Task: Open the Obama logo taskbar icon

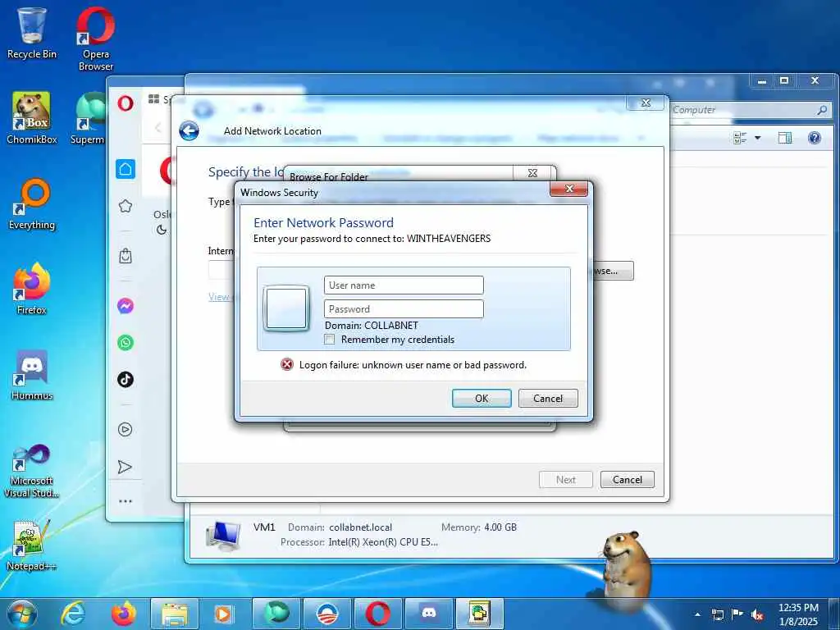Action: [327, 614]
